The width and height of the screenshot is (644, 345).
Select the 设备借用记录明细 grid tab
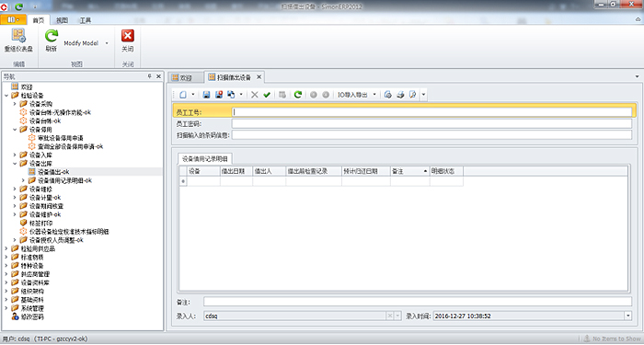click(205, 159)
